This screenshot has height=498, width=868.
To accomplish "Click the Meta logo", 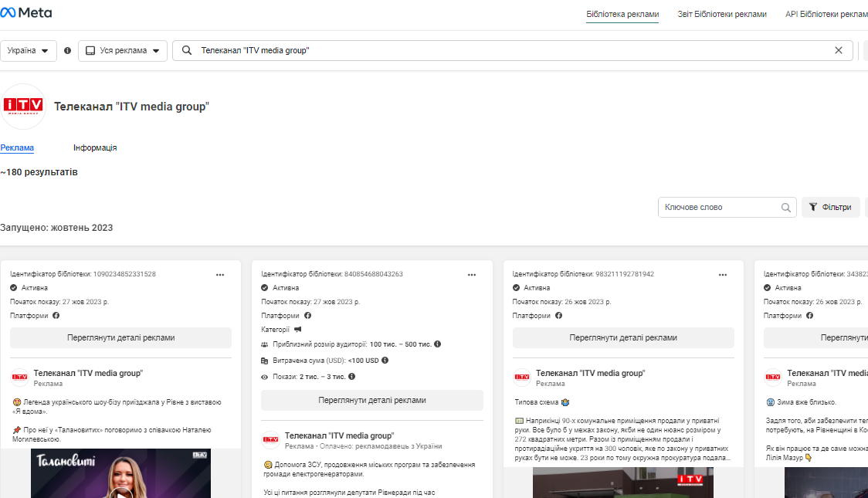I will [26, 12].
